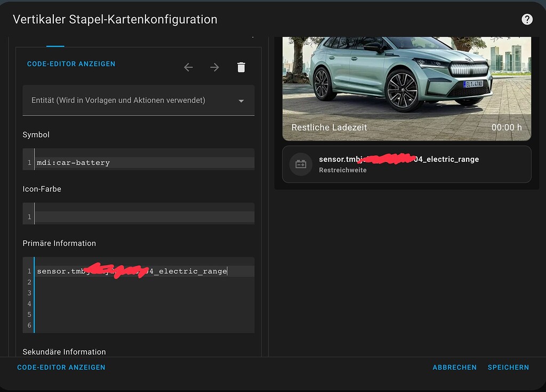Open the help icon in the dialog header

click(527, 19)
